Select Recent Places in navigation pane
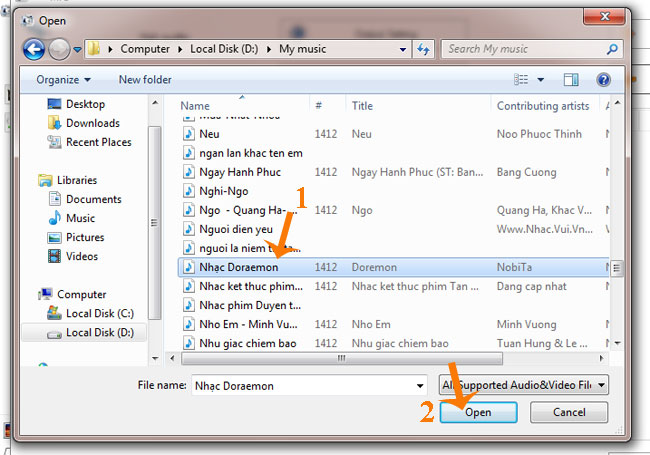The width and height of the screenshot is (650, 455). click(89, 142)
